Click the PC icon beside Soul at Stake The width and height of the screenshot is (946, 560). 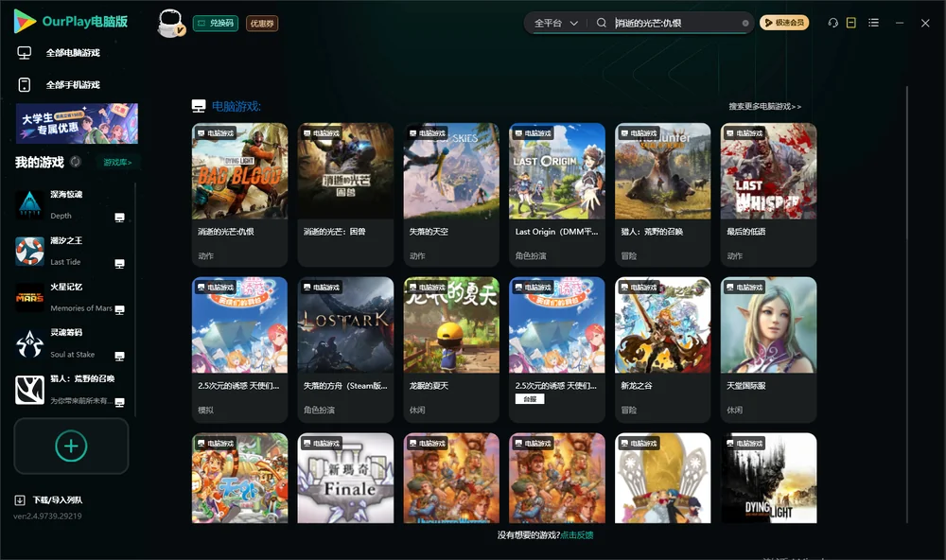[x=119, y=356]
